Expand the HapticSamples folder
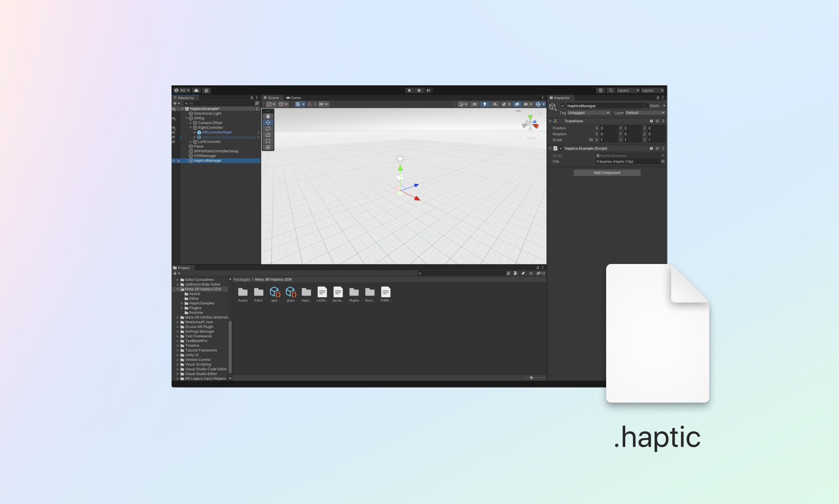Screen dimensions: 839x504 (x=182, y=303)
